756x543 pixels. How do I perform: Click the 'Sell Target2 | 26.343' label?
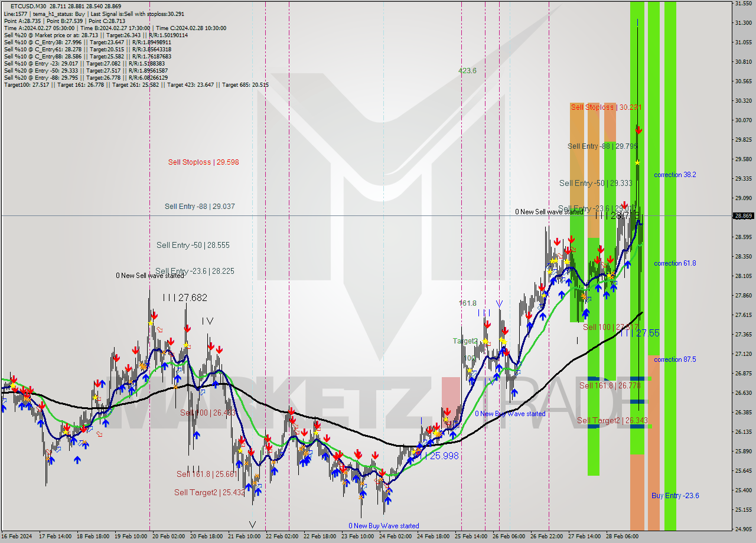coord(612,421)
